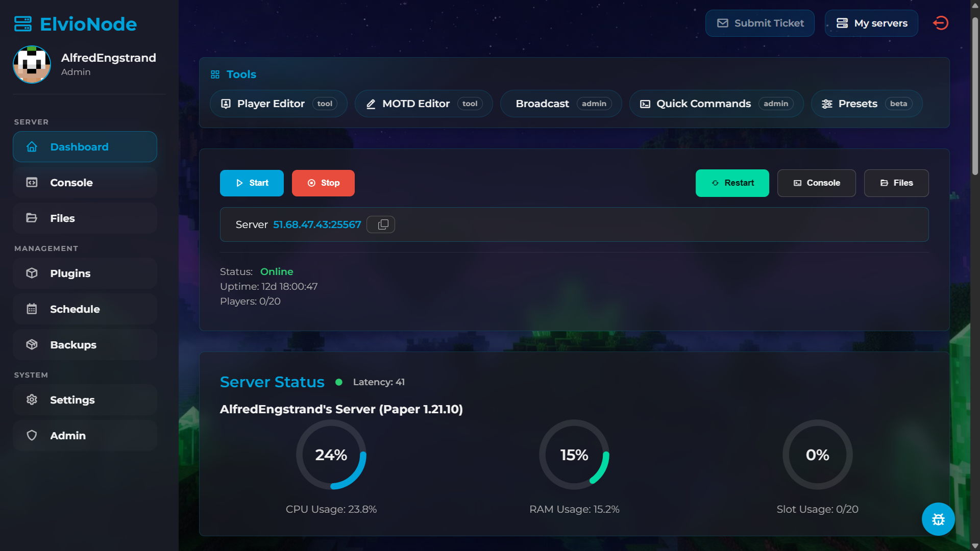Screen dimensions: 980x551
Task: Click the CPU usage ring gauge
Action: coord(331,455)
